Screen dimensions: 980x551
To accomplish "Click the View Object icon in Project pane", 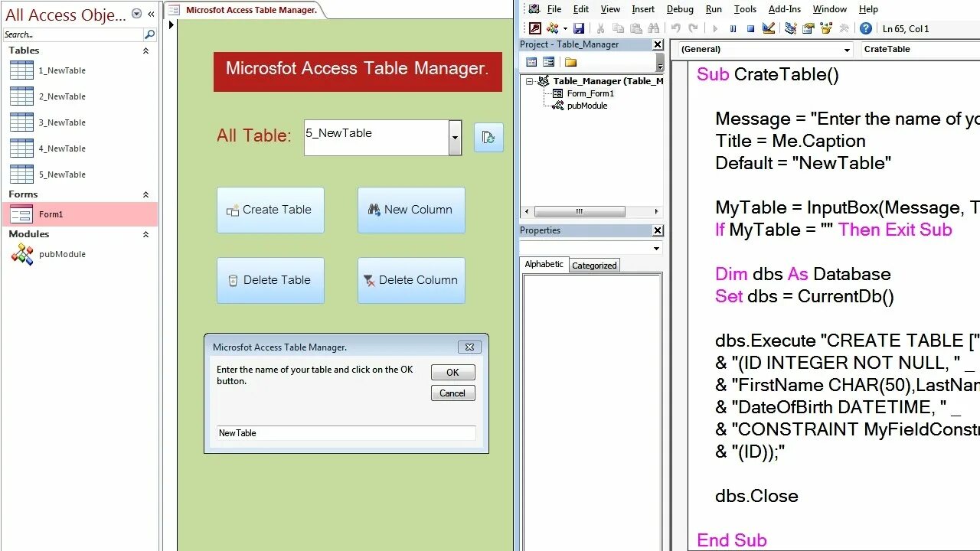I will [x=548, y=62].
